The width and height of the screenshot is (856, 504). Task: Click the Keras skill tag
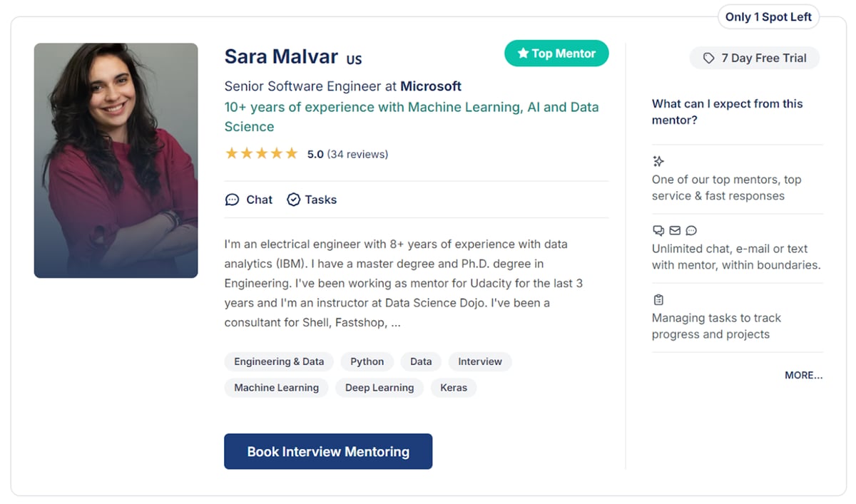point(454,388)
